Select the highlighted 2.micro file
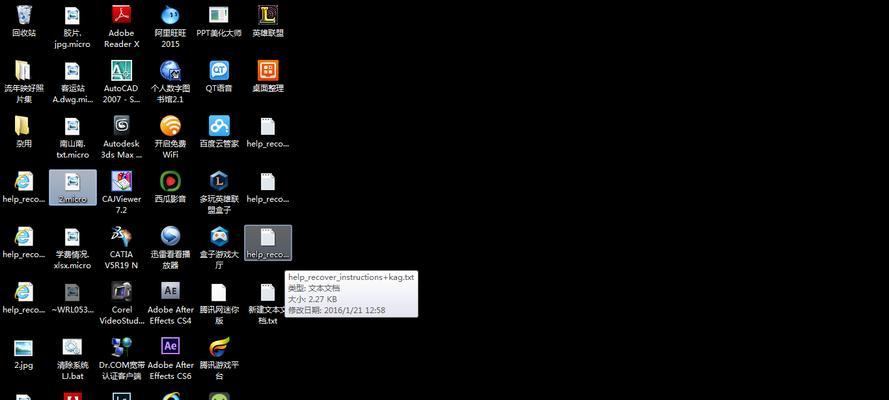Image resolution: width=889 pixels, height=400 pixels. tap(73, 188)
